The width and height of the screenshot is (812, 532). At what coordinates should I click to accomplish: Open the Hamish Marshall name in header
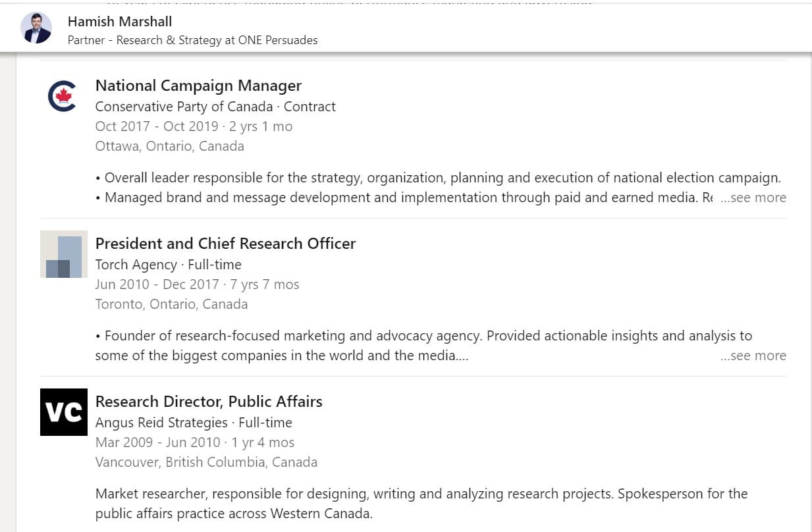click(120, 22)
